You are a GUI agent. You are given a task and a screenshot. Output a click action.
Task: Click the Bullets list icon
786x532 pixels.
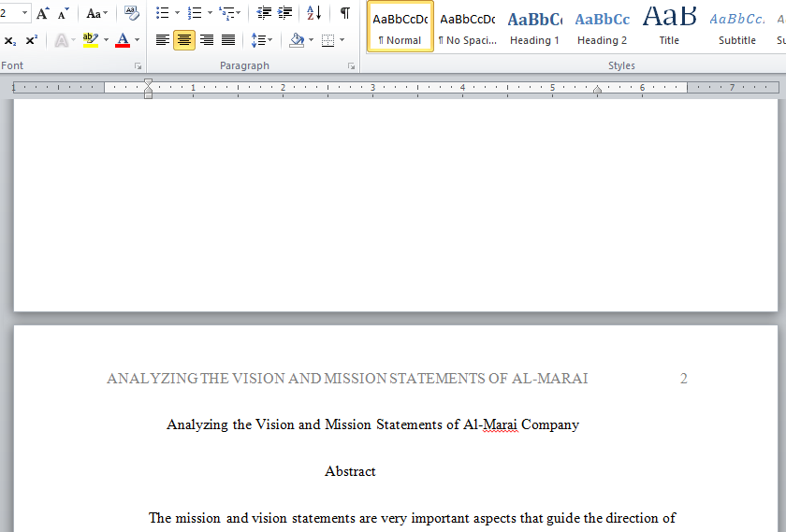(163, 13)
